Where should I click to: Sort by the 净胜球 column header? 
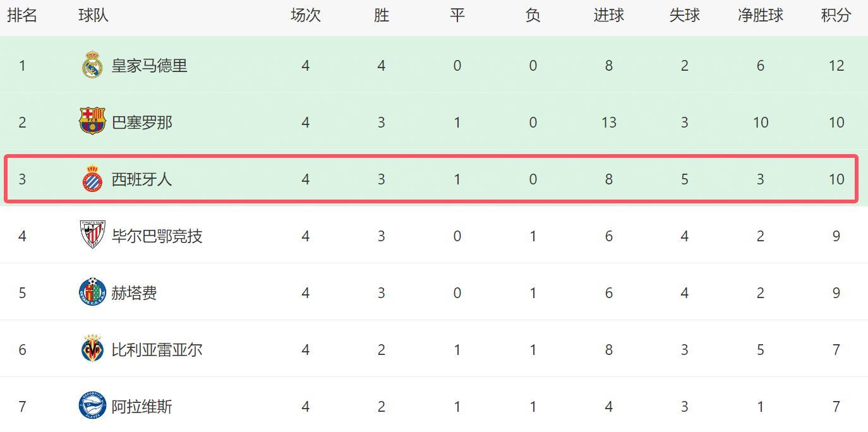(760, 16)
